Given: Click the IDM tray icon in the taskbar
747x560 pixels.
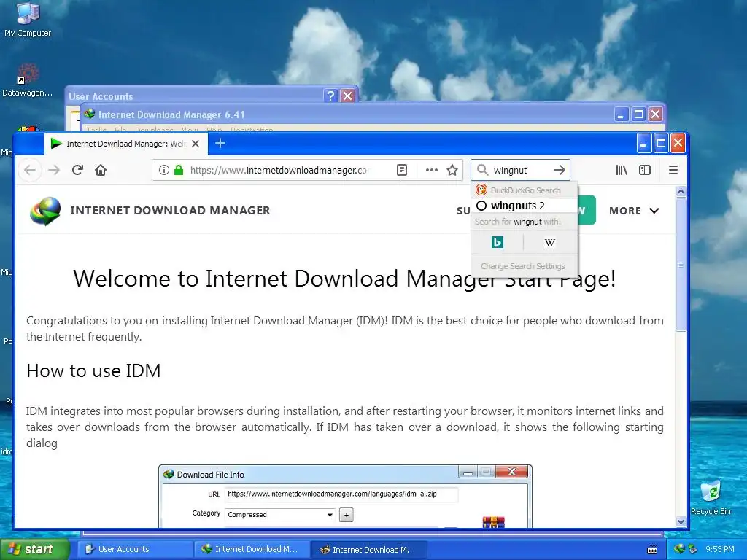Looking at the screenshot, I should 678,550.
